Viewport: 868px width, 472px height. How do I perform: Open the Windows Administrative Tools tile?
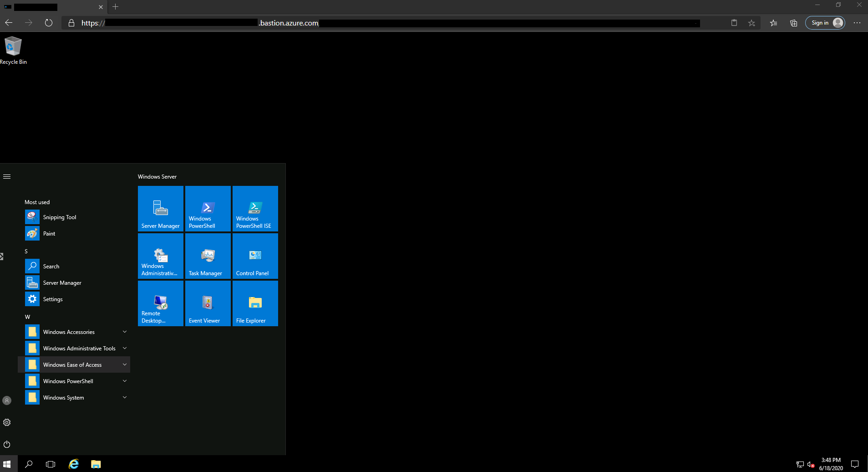[x=161, y=256]
